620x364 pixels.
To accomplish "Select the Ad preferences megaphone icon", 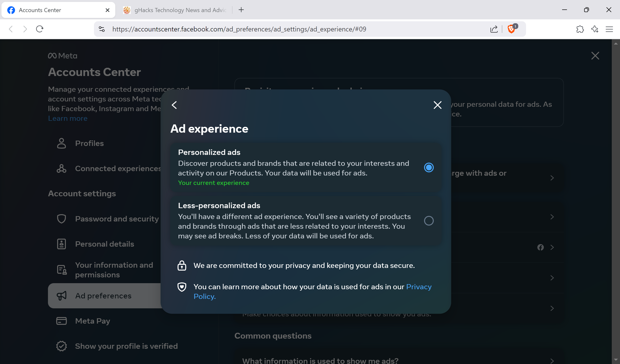I will coord(62,296).
